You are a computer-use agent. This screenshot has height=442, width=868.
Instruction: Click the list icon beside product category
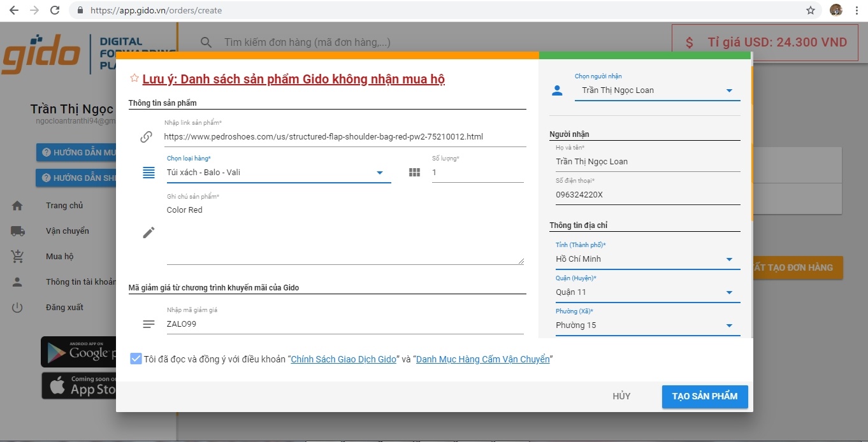(148, 173)
